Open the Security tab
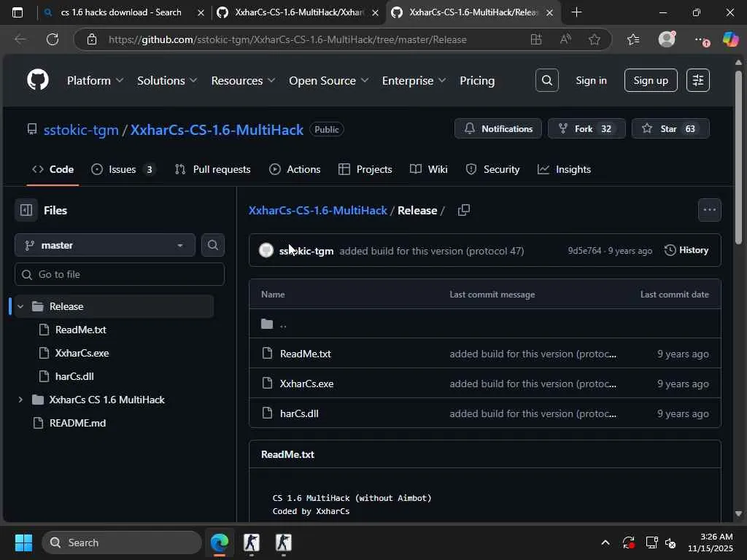 tap(492, 169)
